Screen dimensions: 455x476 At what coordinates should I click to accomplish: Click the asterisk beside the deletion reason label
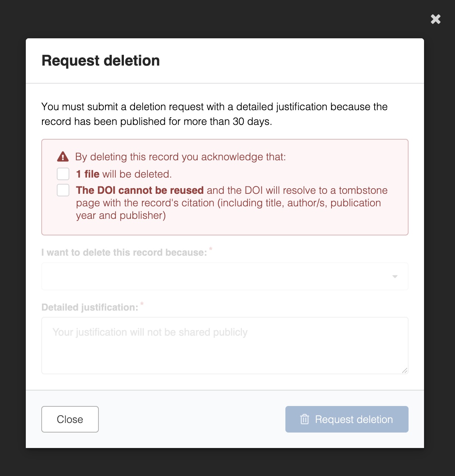(x=211, y=249)
